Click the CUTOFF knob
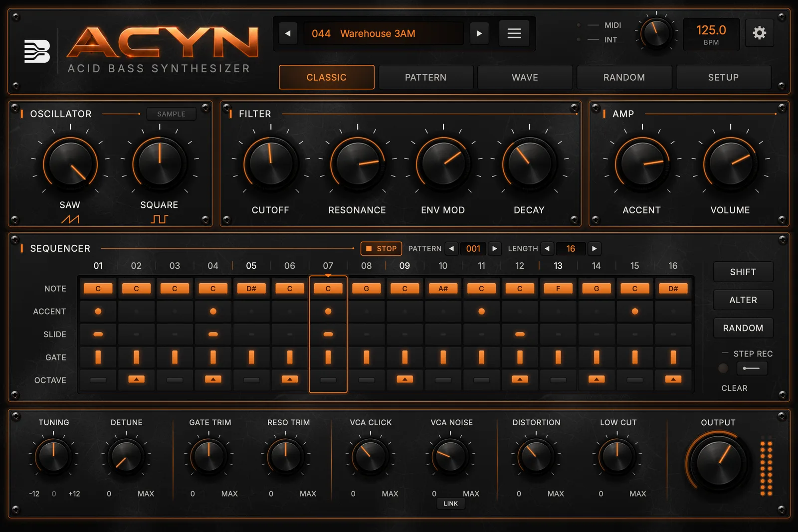Image resolution: width=798 pixels, height=532 pixels. click(270, 163)
